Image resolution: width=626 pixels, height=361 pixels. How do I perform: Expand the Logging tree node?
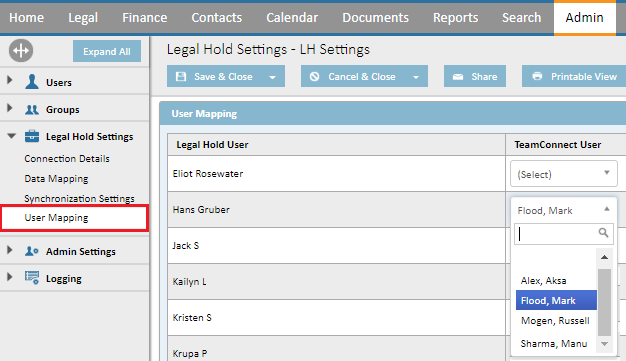pyautogui.click(x=10, y=277)
